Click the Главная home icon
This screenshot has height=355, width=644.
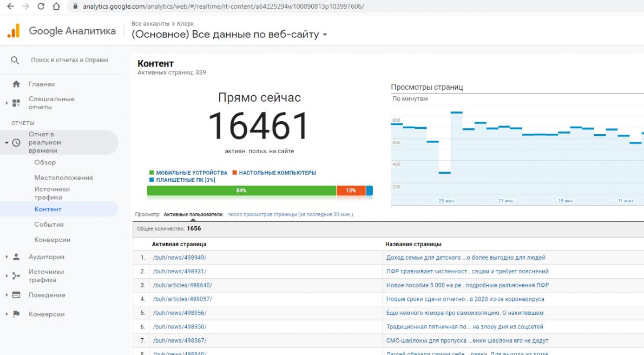click(16, 84)
